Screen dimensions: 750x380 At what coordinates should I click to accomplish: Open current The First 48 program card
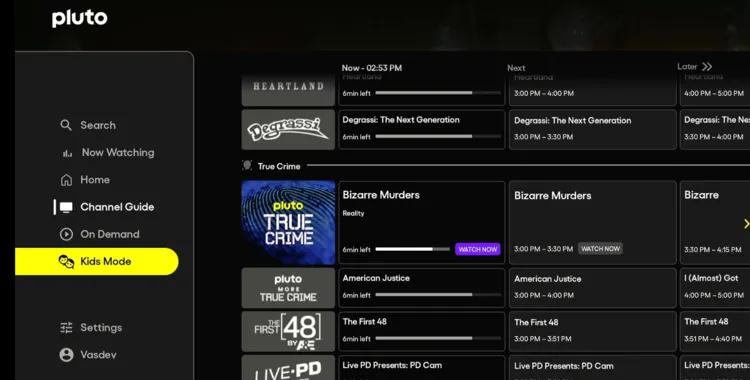pos(421,331)
